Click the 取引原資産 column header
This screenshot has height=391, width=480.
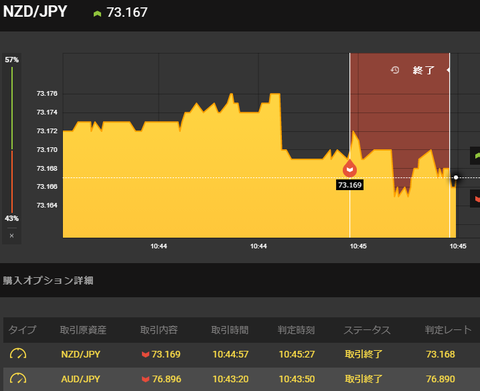(x=83, y=330)
